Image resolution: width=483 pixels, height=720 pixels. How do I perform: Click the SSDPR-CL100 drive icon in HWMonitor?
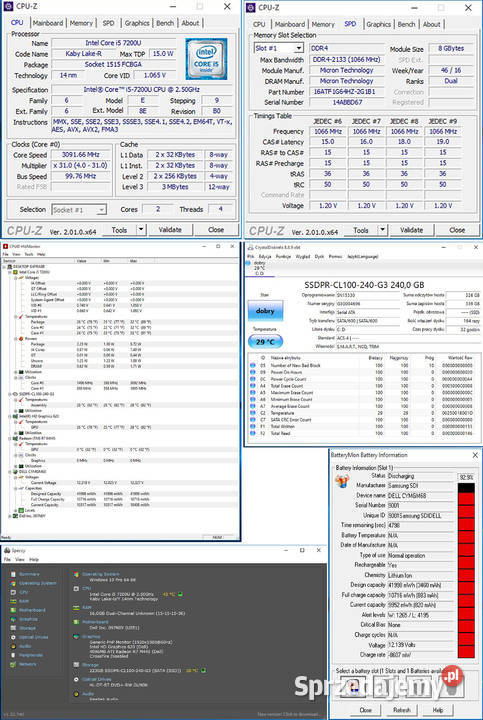coord(15,394)
